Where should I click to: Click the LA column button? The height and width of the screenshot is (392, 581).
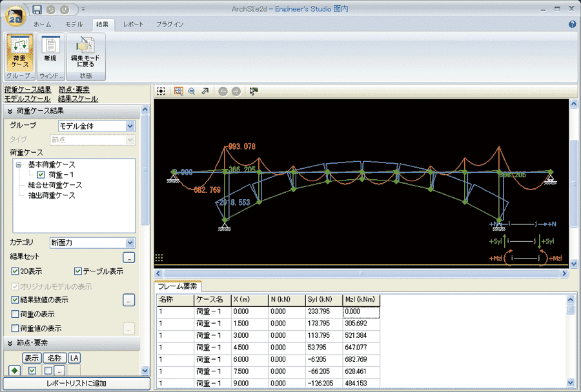74,358
